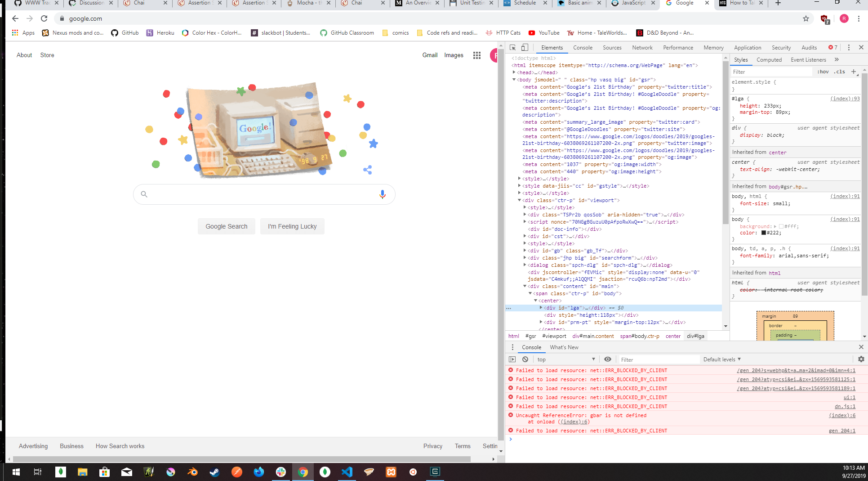Open Visual Studio Code from taskbar

point(347,472)
